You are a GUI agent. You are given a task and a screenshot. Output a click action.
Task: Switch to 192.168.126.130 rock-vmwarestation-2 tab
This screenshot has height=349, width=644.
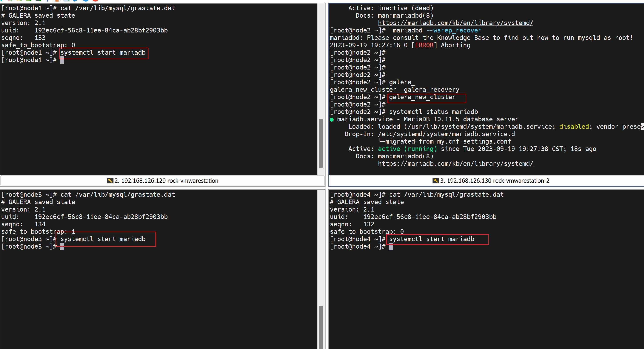[494, 181]
